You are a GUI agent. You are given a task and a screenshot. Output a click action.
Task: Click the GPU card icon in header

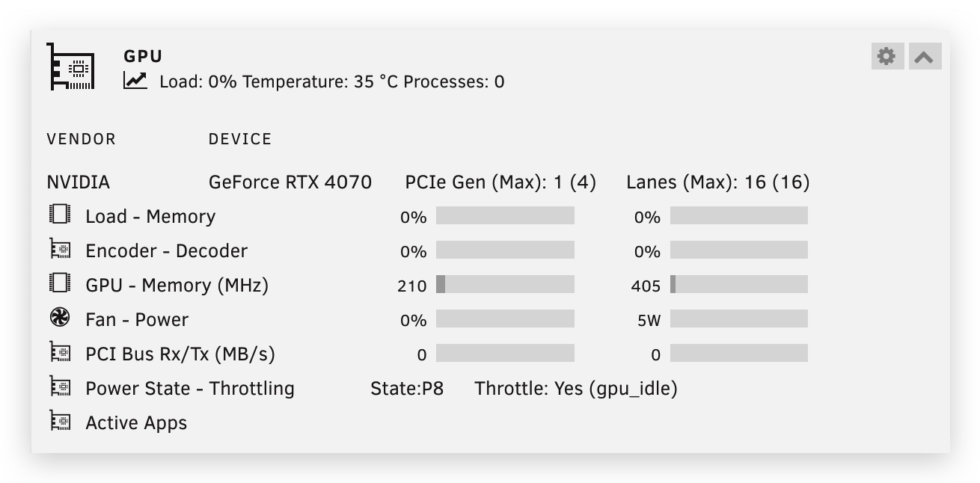tap(72, 67)
